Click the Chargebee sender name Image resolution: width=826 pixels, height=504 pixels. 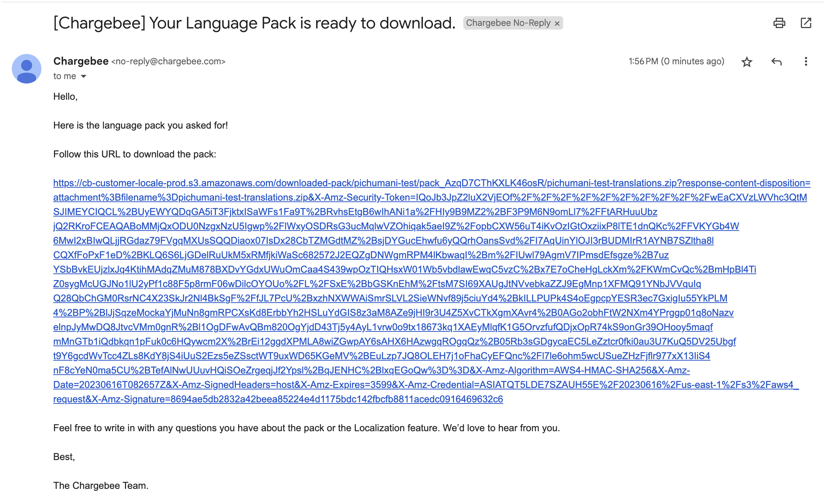pos(81,61)
